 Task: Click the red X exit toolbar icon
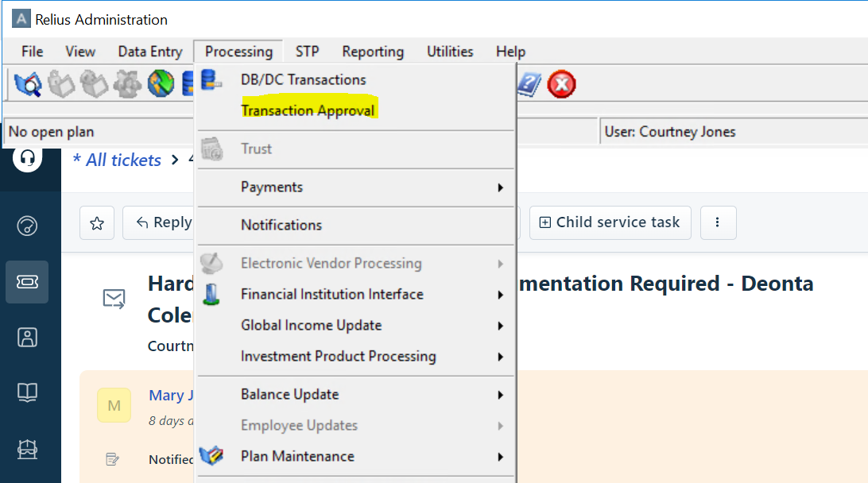coord(561,84)
